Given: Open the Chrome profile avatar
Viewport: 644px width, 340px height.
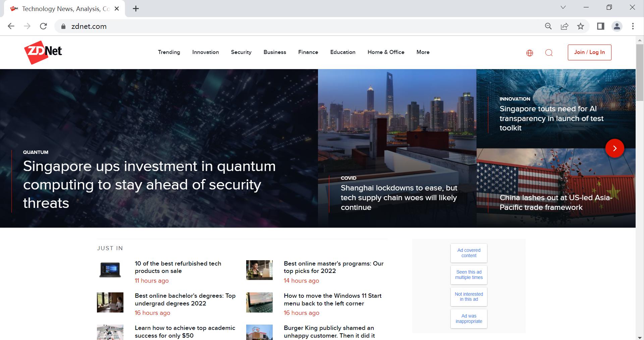Looking at the screenshot, I should pos(617,26).
